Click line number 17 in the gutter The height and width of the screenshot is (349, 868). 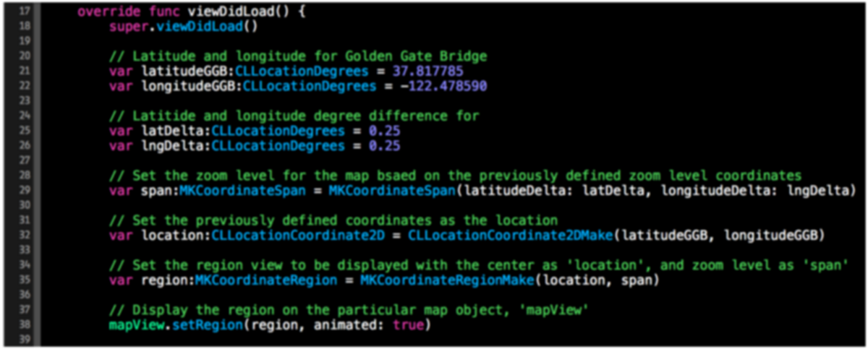point(25,12)
